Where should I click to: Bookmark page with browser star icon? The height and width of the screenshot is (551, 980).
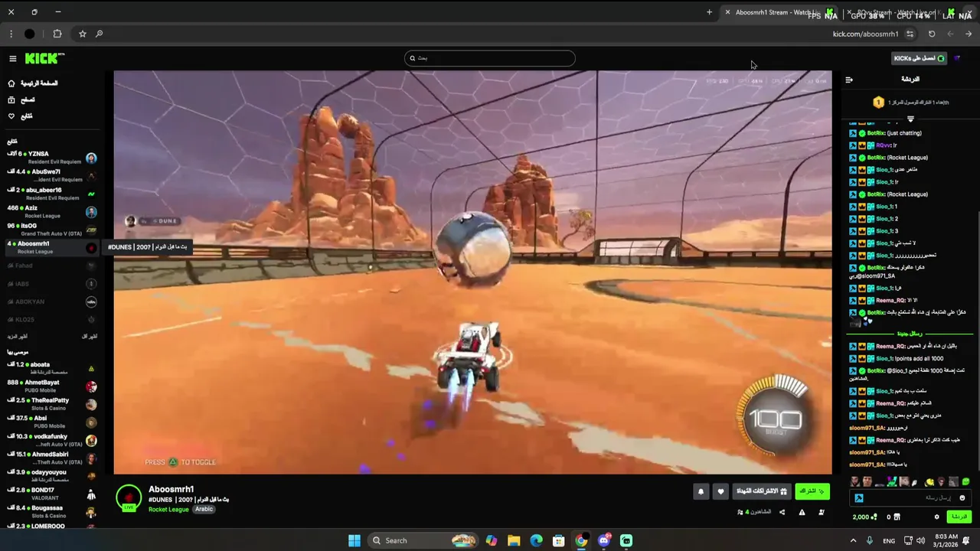tap(83, 34)
